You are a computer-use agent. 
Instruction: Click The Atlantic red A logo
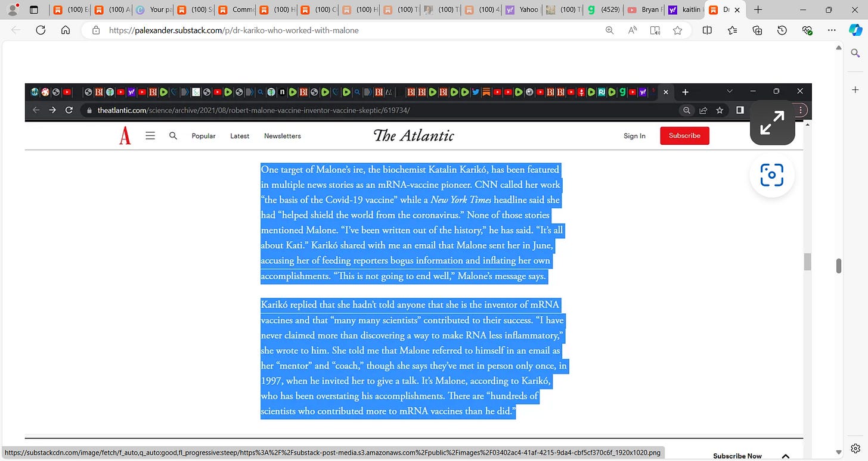(x=125, y=136)
